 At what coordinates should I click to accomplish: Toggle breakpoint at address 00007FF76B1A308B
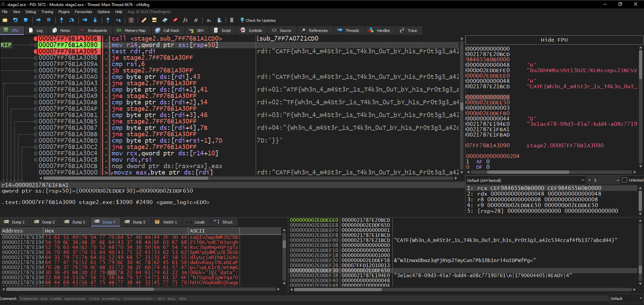click(35, 39)
